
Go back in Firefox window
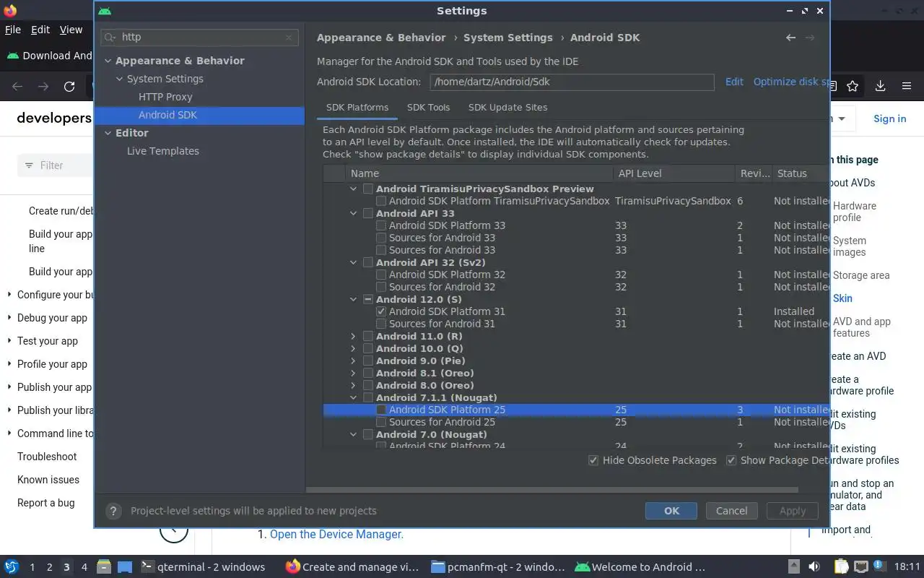[x=17, y=87]
